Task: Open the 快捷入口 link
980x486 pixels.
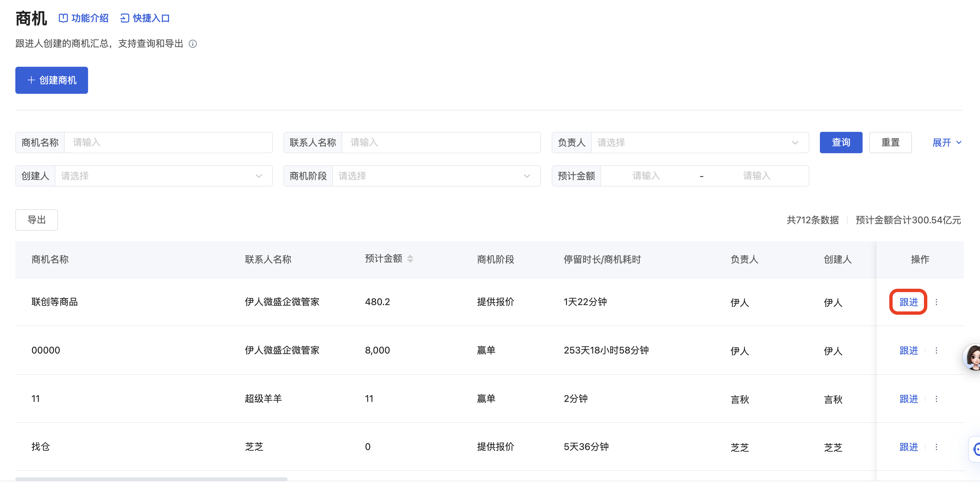Action: [x=145, y=18]
